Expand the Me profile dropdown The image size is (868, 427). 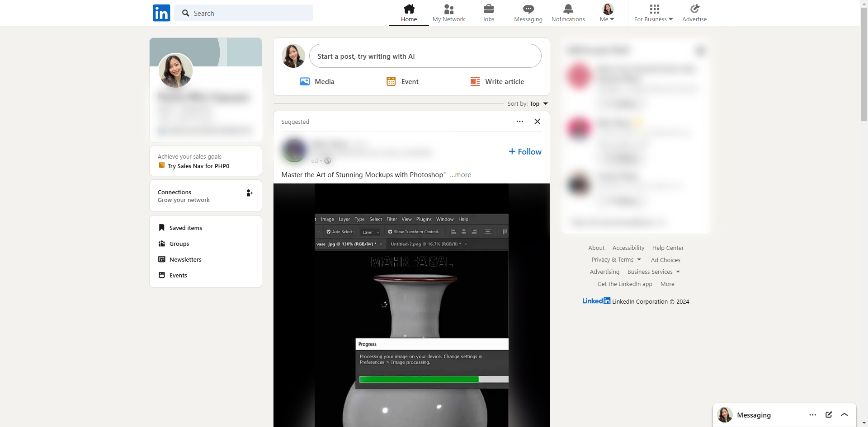click(x=607, y=13)
